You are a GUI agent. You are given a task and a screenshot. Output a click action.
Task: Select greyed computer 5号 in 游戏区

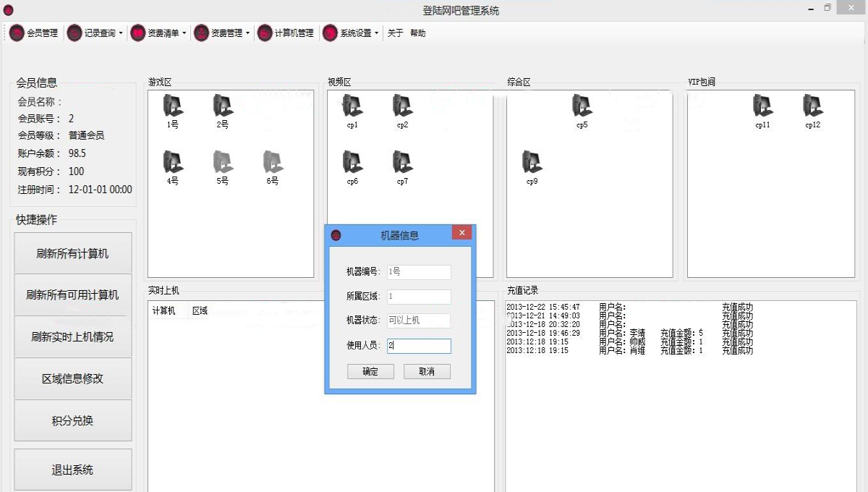(x=223, y=168)
